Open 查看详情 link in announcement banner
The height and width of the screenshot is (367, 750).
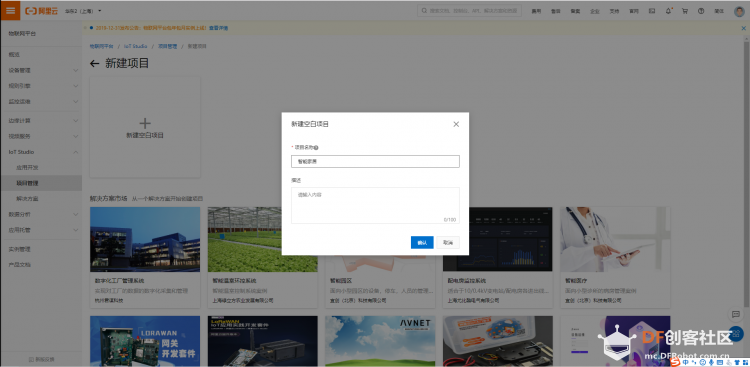pos(219,28)
